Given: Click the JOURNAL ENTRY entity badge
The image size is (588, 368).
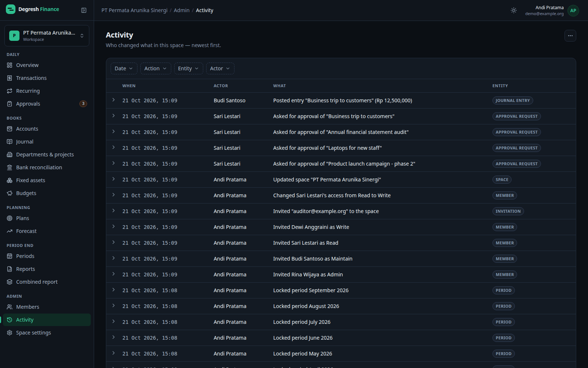Looking at the screenshot, I should click(x=513, y=100).
